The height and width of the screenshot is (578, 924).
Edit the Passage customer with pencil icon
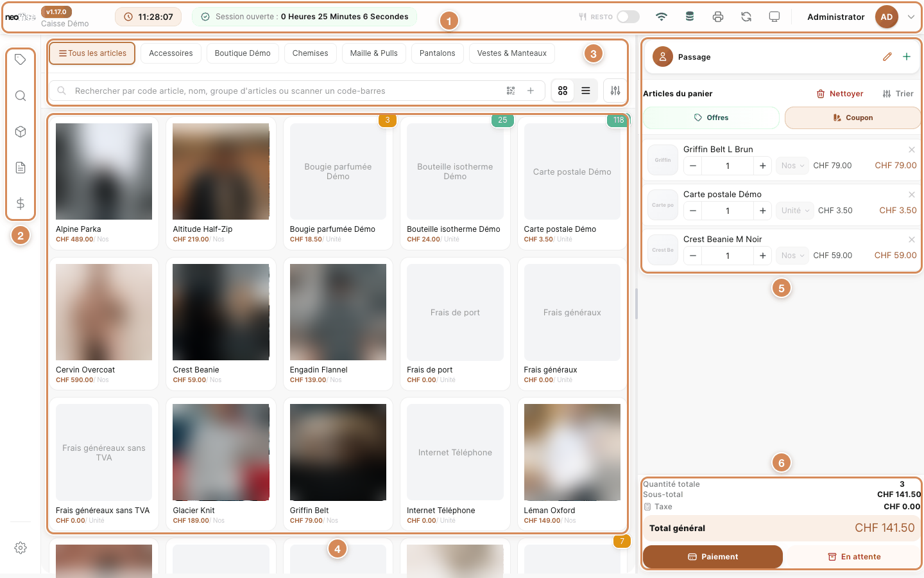(x=887, y=57)
